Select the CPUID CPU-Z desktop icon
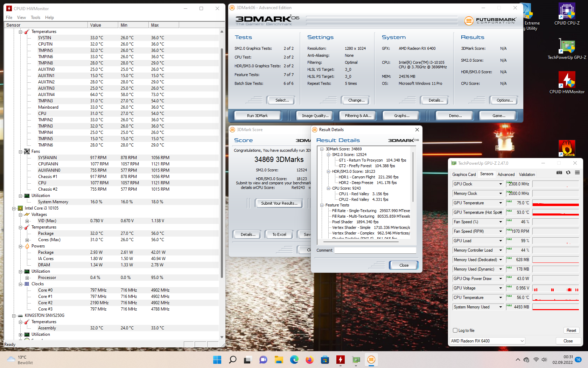 567,15
